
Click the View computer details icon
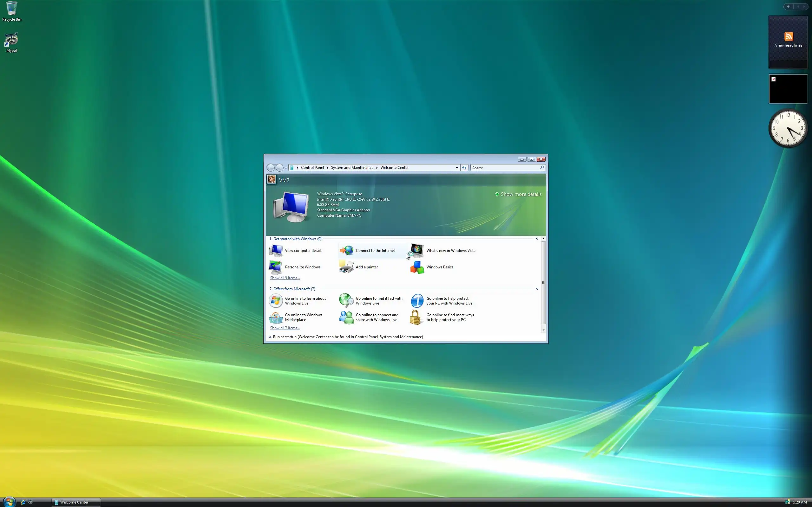(x=275, y=250)
